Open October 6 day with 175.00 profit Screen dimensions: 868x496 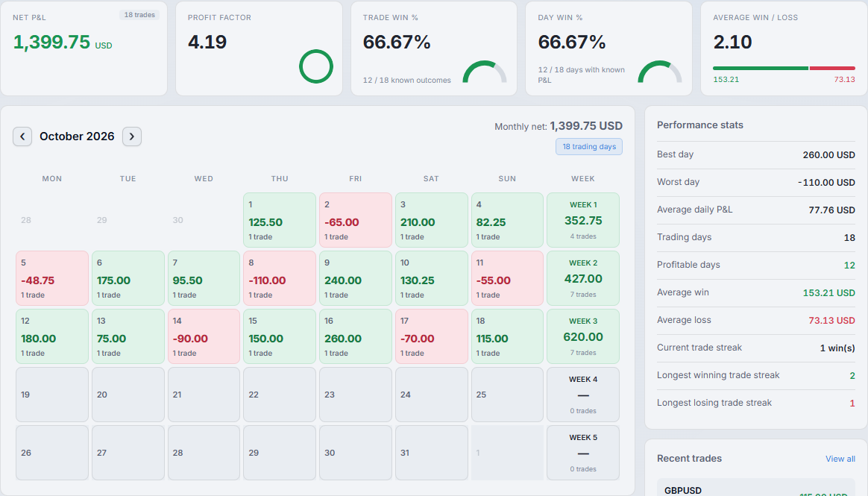(128, 278)
